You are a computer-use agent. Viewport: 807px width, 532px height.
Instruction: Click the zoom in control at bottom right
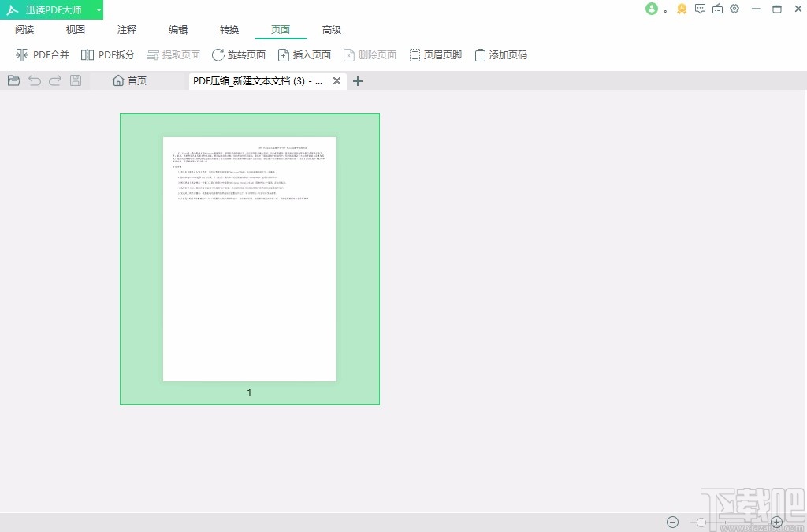pyautogui.click(x=776, y=522)
